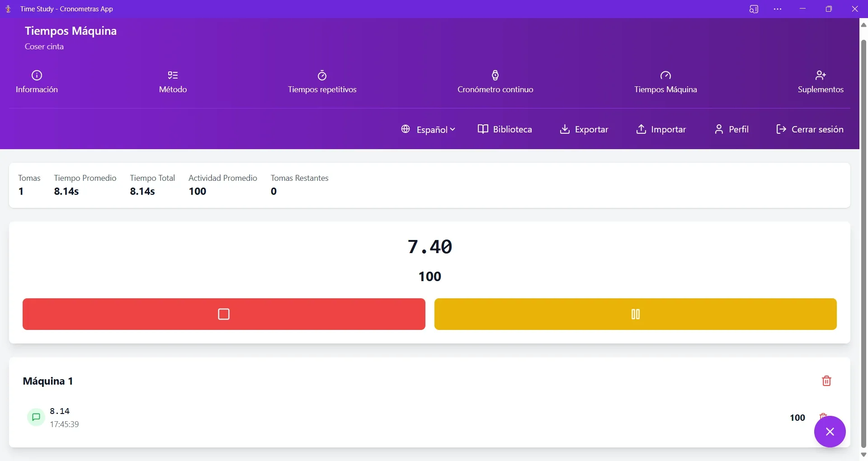Screen dimensions: 868x461
Task: Click Exportar to export data
Action: [584, 129]
